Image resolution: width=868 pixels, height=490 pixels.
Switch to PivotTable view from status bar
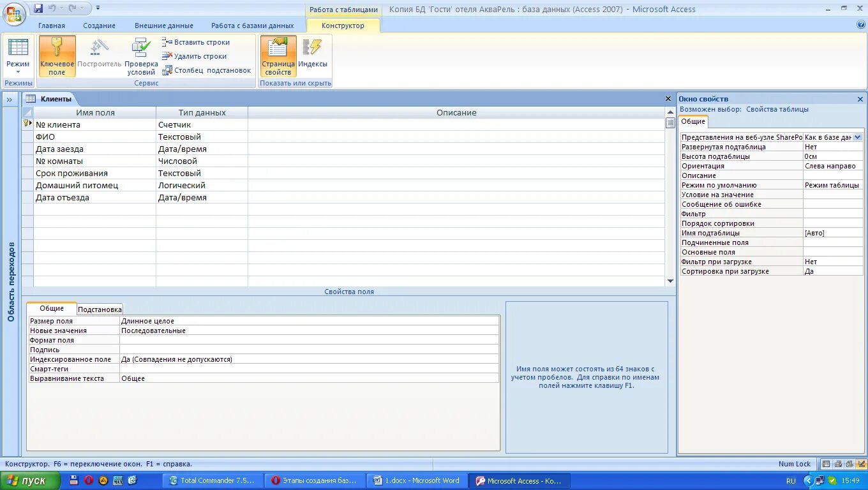pyautogui.click(x=838, y=464)
